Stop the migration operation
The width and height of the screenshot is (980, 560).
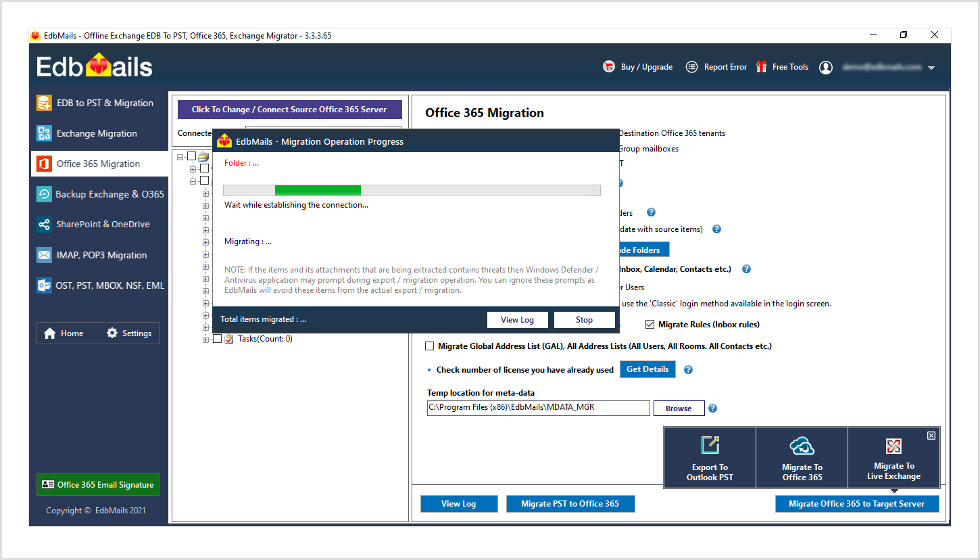coord(585,320)
